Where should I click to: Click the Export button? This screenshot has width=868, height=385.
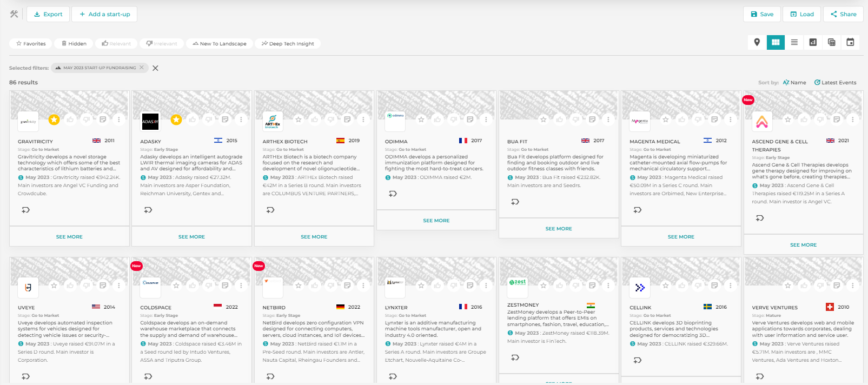click(x=48, y=14)
